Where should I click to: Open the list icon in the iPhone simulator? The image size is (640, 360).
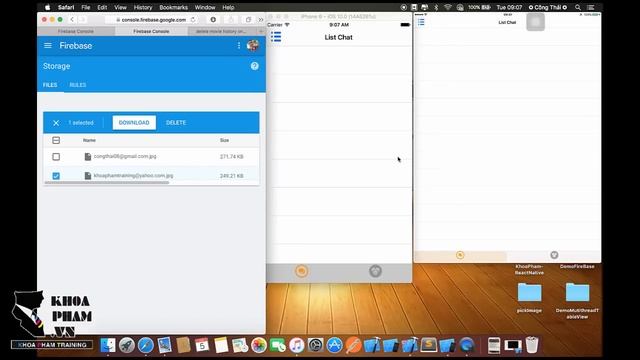pos(276,37)
